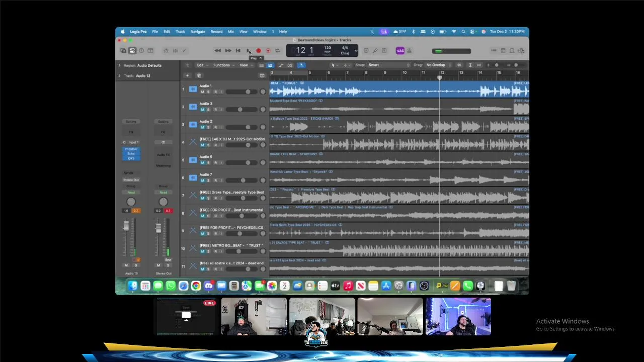The width and height of the screenshot is (644, 362).
Task: Click Audio 13 Read automation button
Action: pyautogui.click(x=131, y=193)
